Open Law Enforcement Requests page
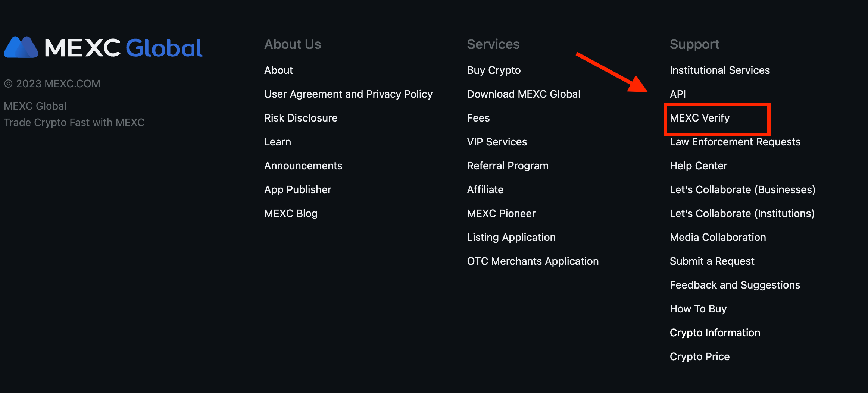Screen dimensions: 868x393 [x=735, y=142]
